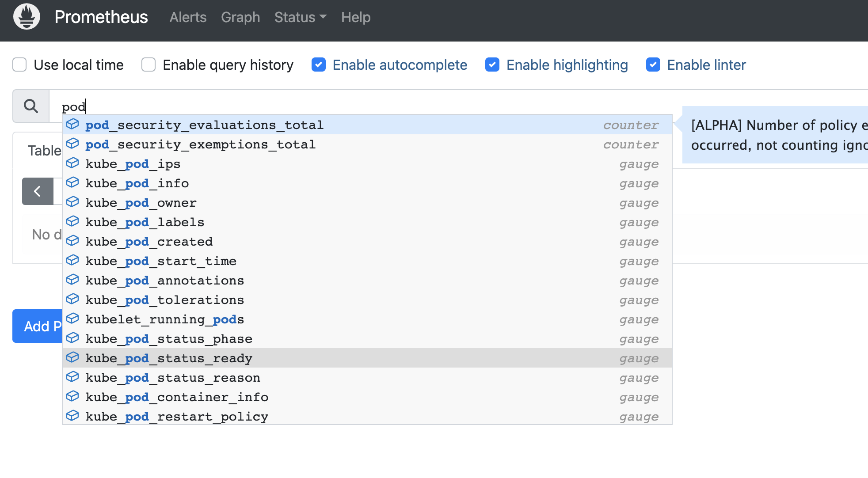Viewport: 868px width, 478px height.
Task: Select kube_pod_status_phase suggestion
Action: [x=367, y=338]
